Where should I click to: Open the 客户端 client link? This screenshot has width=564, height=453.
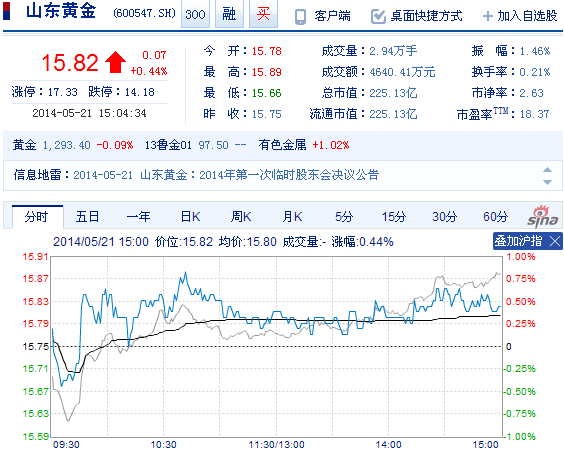(x=332, y=16)
